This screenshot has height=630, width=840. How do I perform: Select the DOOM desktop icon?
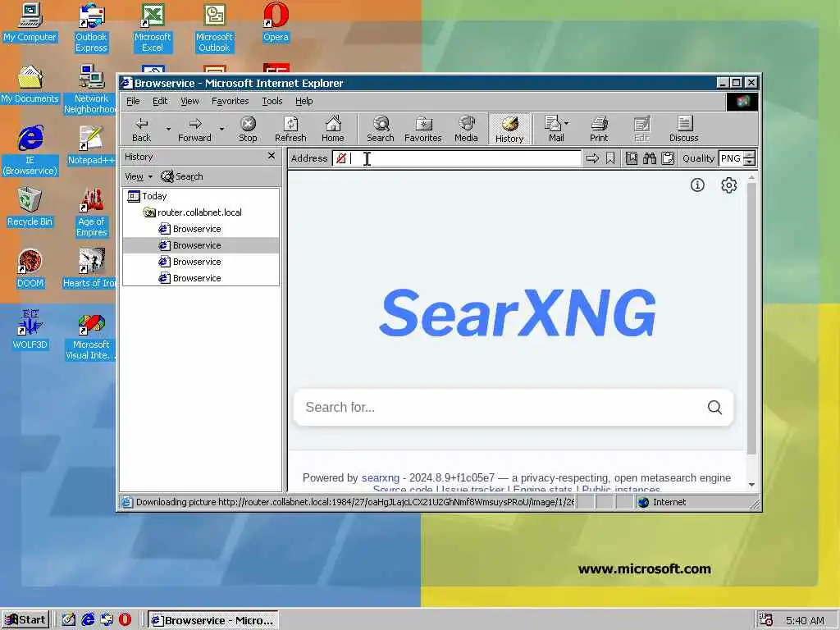30,269
